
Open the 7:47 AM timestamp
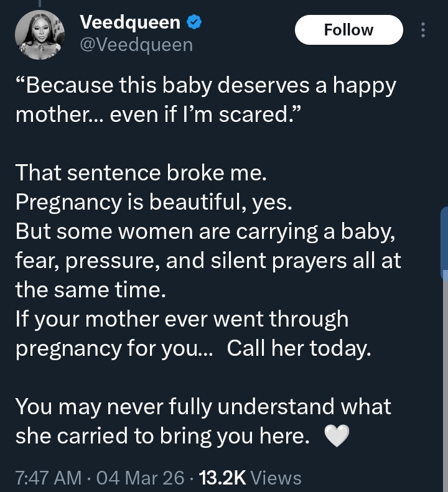49,478
